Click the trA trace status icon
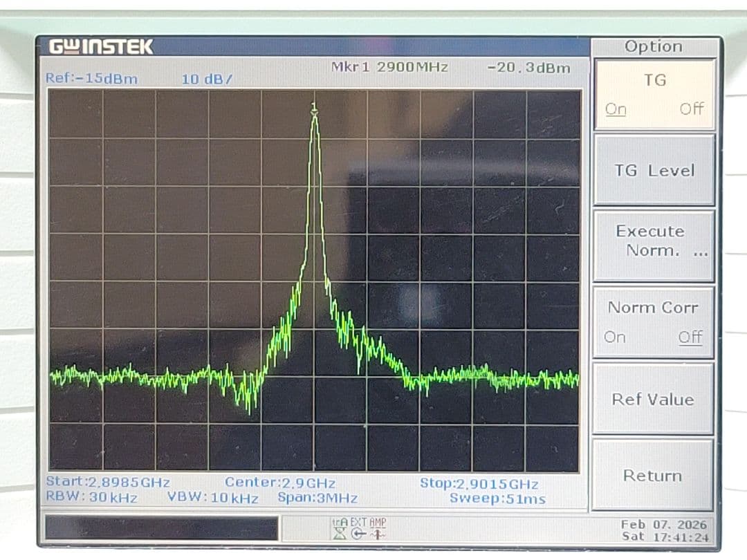 pyautogui.click(x=340, y=522)
